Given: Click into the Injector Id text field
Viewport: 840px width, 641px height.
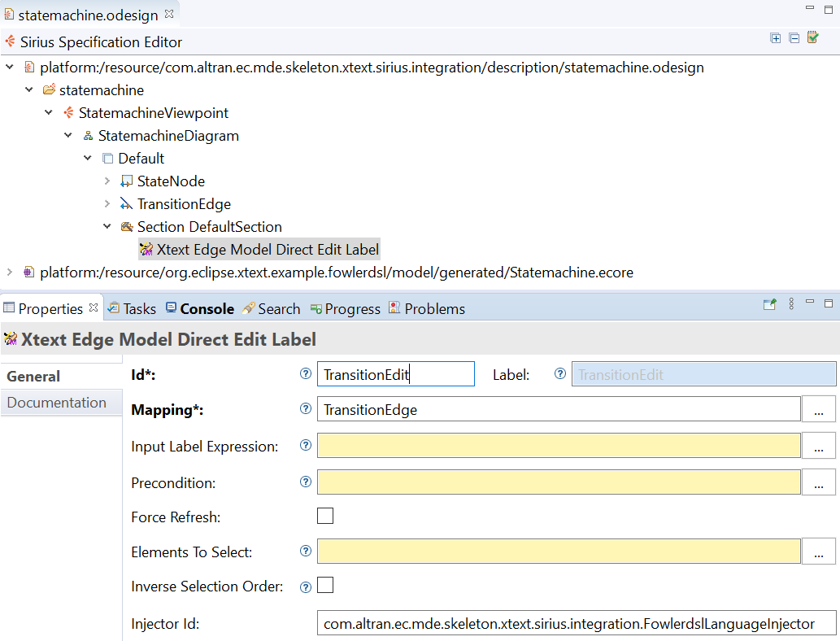Looking at the screenshot, I should [x=577, y=623].
